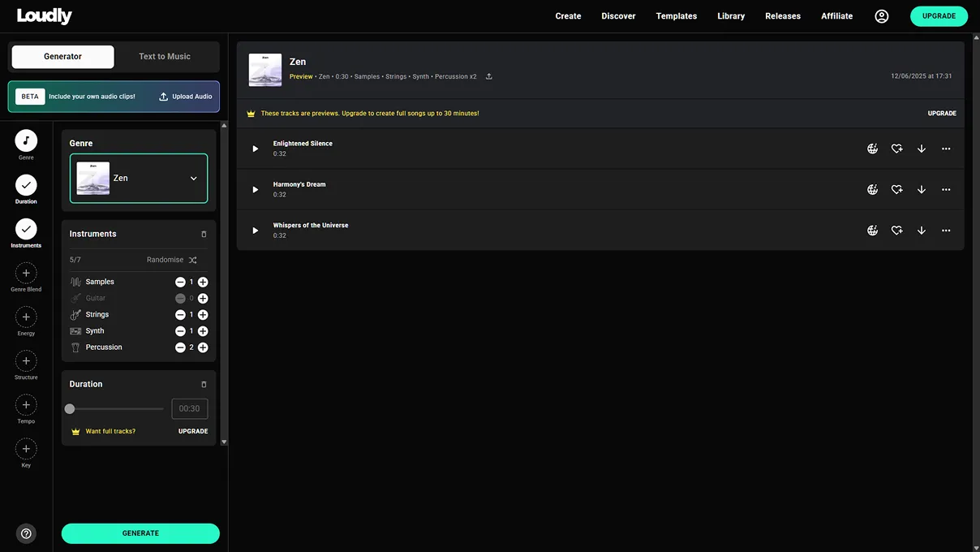Open more options for Whispers of the Universe

[946, 231]
